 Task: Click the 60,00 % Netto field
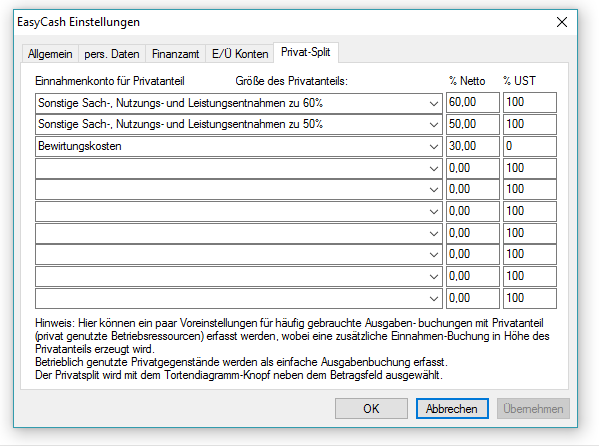click(473, 102)
